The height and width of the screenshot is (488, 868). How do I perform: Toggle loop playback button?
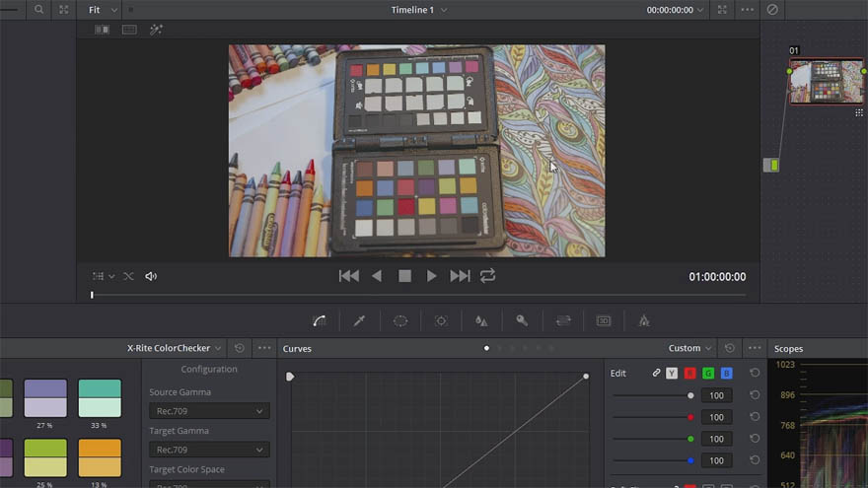(x=487, y=275)
